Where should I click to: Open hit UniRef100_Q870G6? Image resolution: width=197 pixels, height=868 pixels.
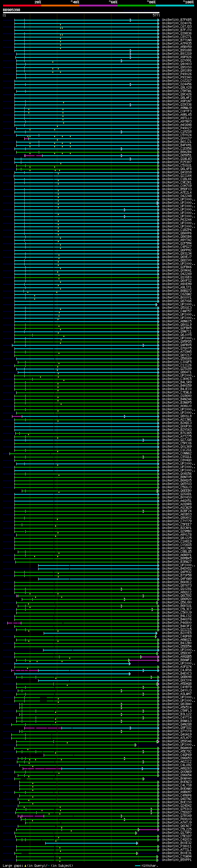tap(177, 301)
